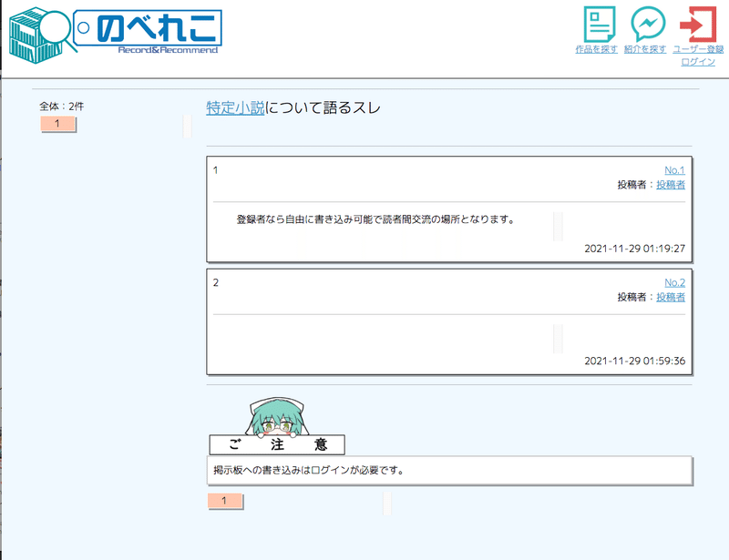The height and width of the screenshot is (560, 729).
Task: Open the No.2 post link
Action: (x=674, y=282)
